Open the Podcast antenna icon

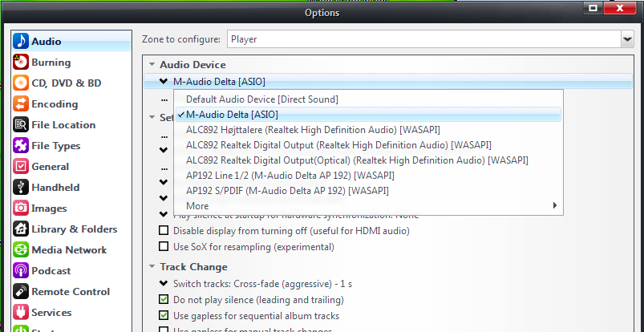pos(21,271)
